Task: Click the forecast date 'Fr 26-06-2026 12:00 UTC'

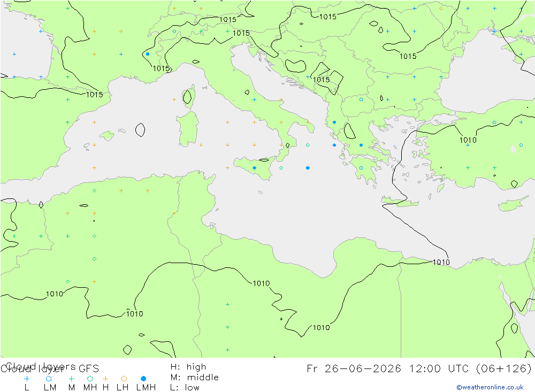Action: tap(389, 369)
